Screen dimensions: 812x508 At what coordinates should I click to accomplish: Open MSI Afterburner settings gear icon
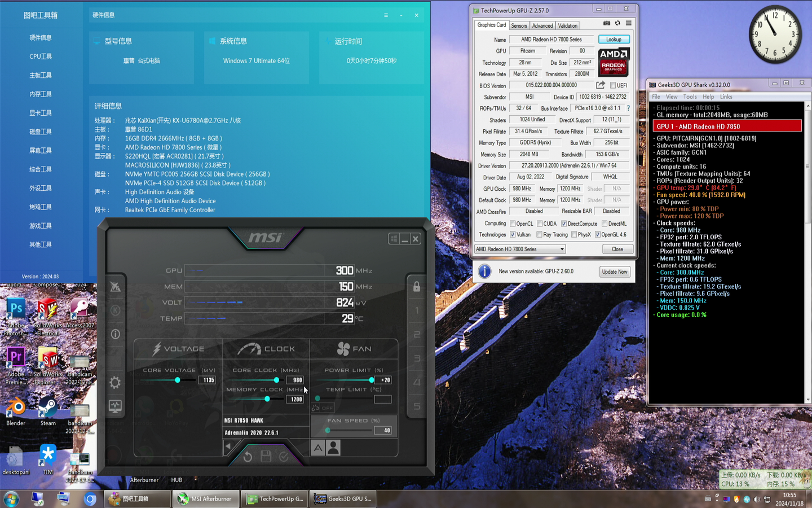click(x=115, y=383)
